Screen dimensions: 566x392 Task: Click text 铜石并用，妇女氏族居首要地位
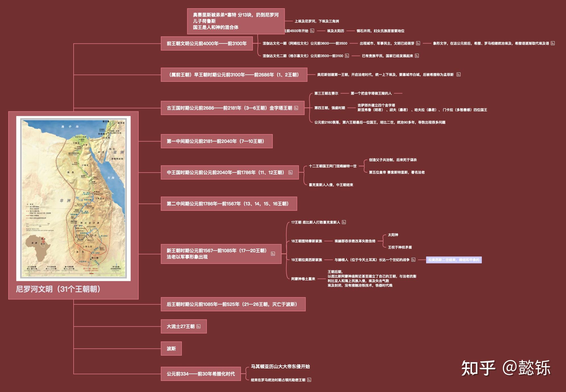click(x=380, y=31)
